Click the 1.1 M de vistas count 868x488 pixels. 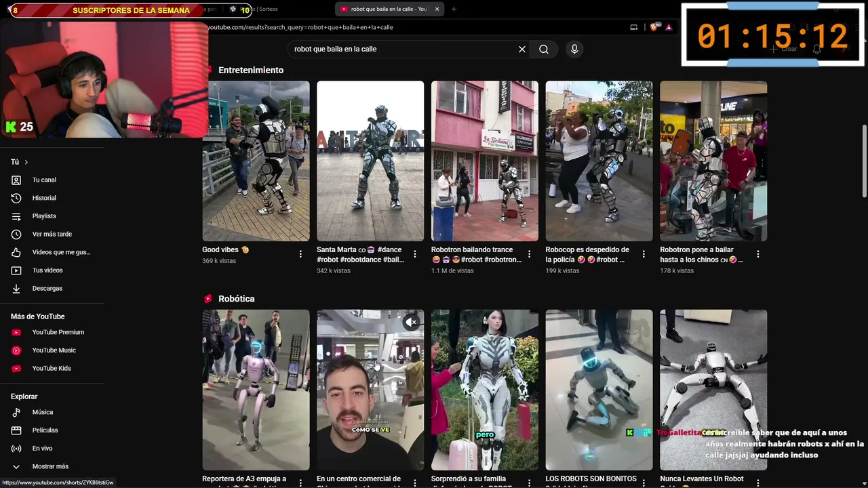point(452,271)
